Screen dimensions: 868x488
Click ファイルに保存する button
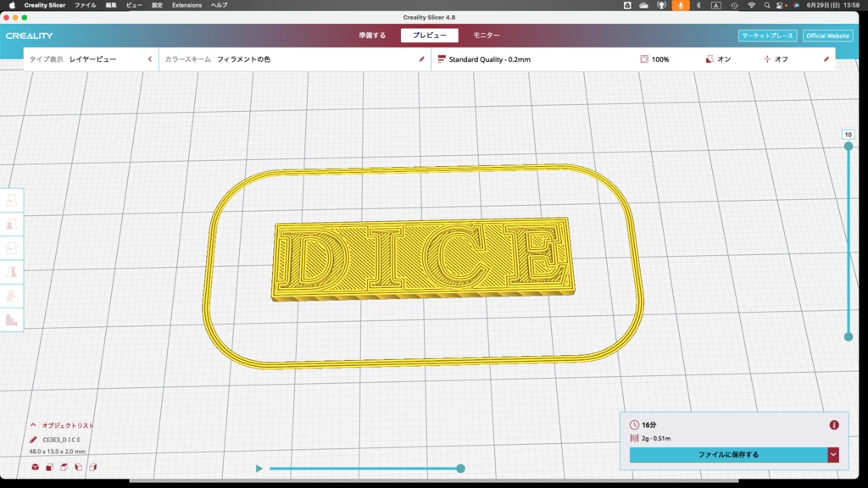point(728,455)
